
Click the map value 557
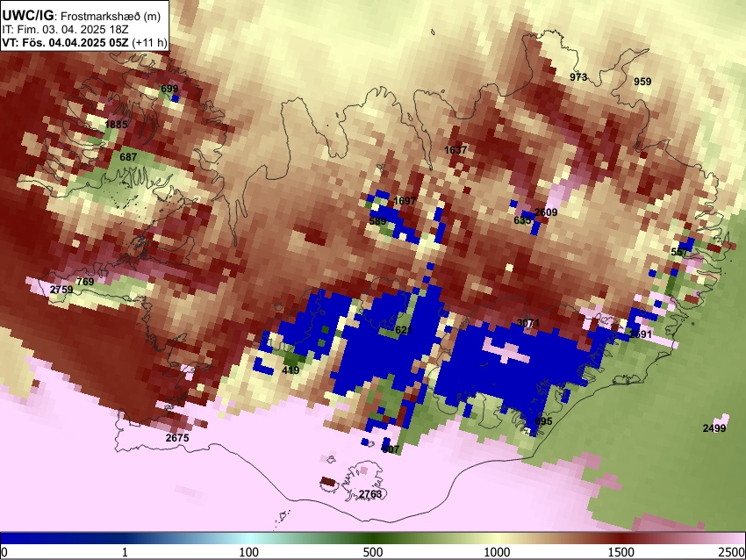(679, 252)
